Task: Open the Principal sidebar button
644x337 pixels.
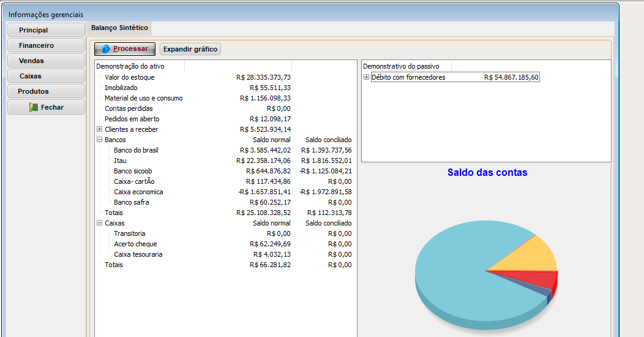Action: [x=46, y=30]
